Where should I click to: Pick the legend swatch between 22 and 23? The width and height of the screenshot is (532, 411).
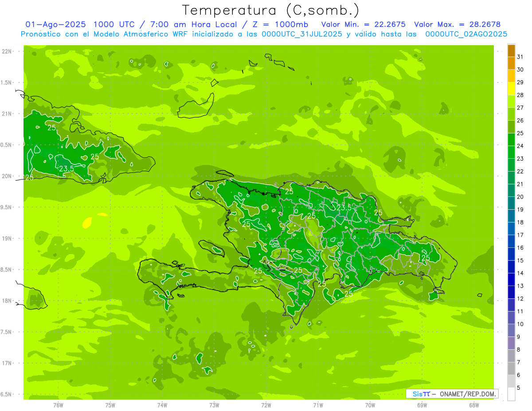click(511, 165)
